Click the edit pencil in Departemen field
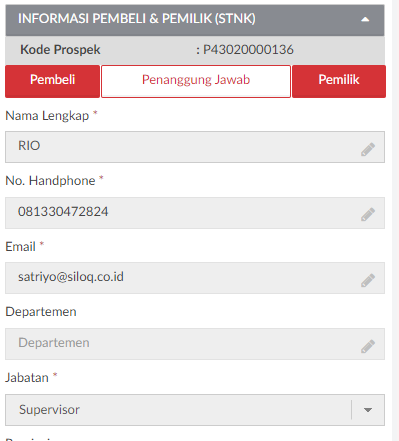The image size is (399, 441). coord(368,346)
